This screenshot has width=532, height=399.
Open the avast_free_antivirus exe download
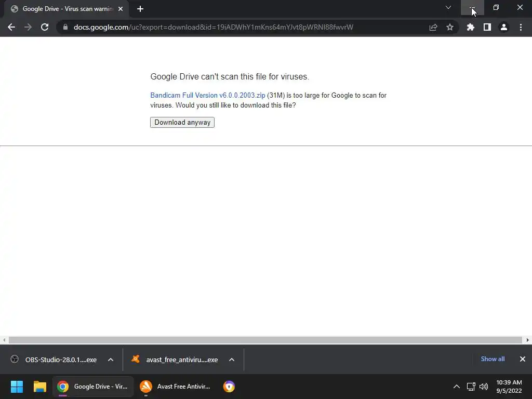(x=176, y=360)
